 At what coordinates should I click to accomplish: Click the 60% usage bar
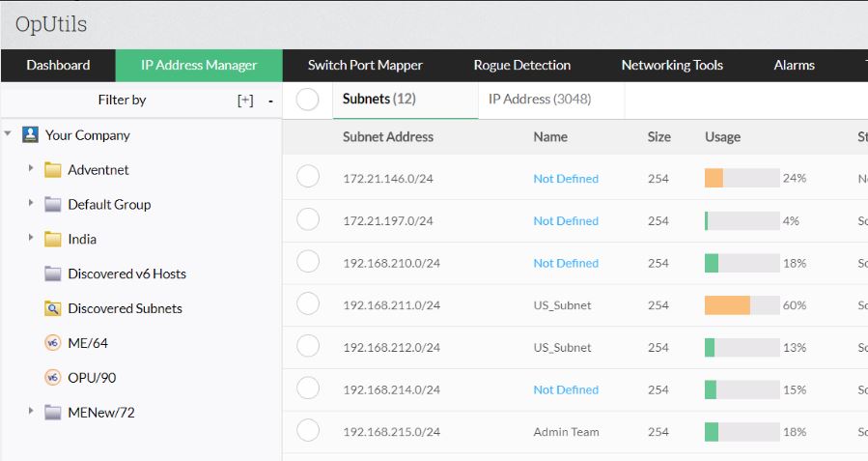(x=742, y=305)
